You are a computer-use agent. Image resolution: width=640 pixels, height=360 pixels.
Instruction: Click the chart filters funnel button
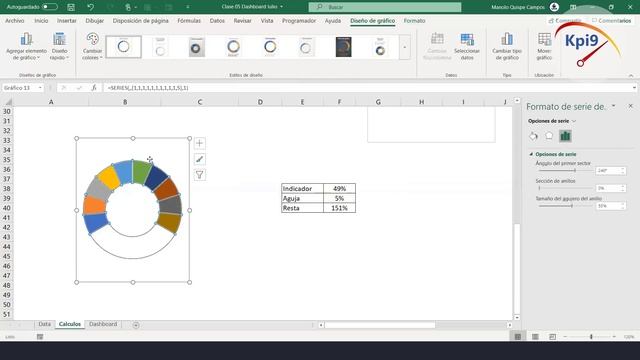point(200,175)
